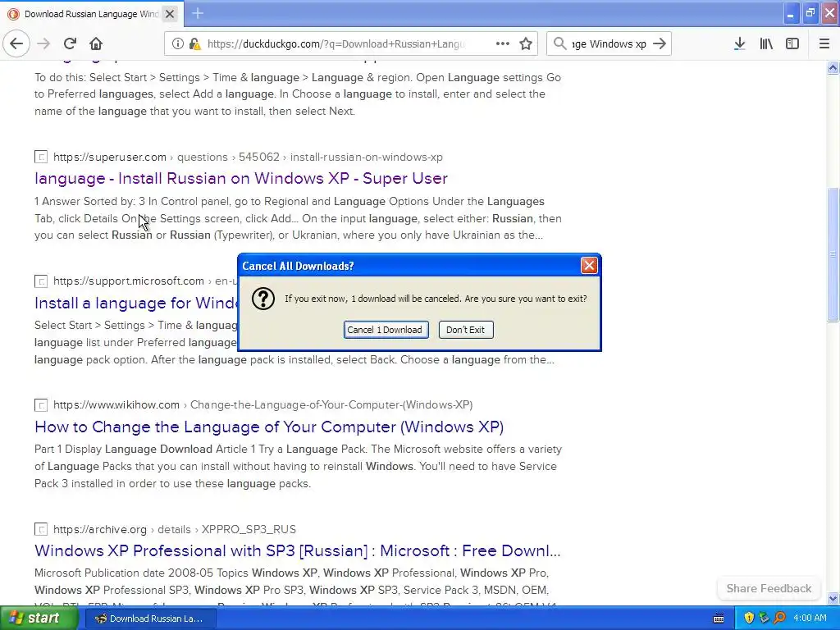
Task: Open the Home page icon
Action: pyautogui.click(x=95, y=43)
